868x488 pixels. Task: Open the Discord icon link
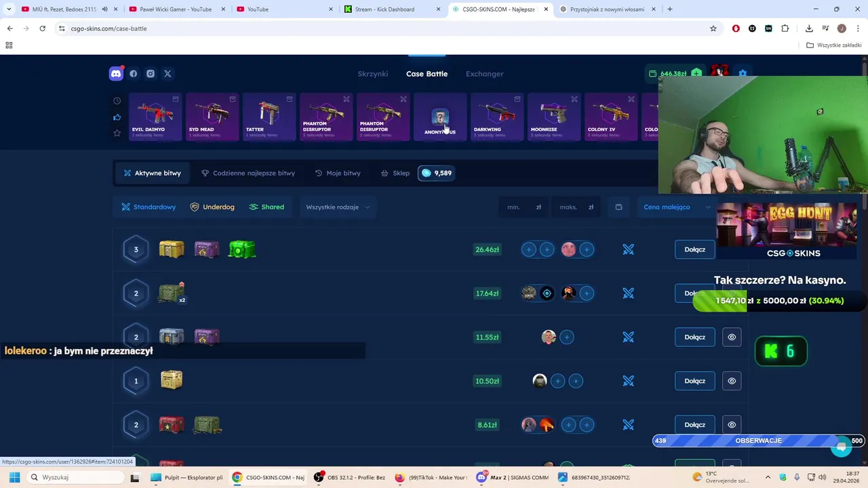point(116,74)
